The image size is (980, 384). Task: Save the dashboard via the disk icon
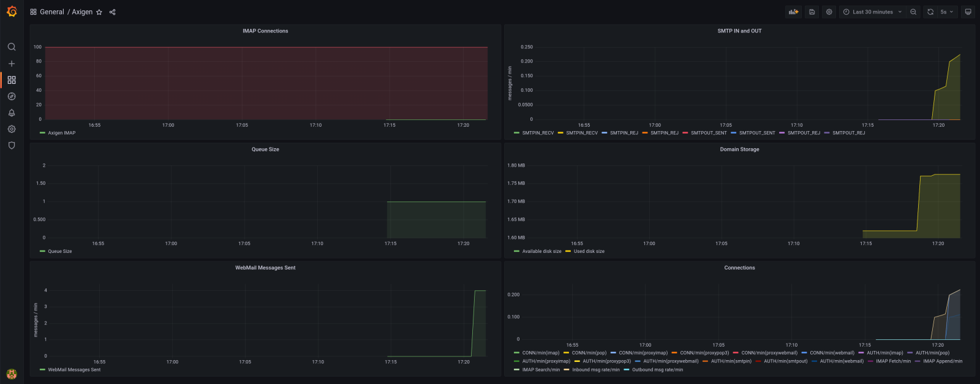812,12
